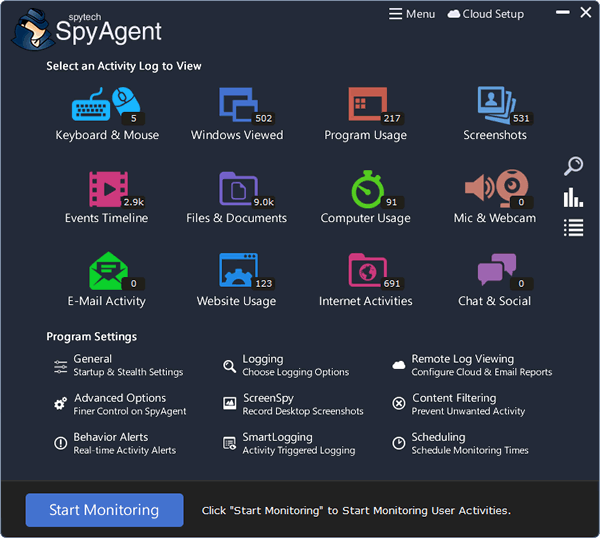Click the magnifying glass search icon in sidebar
The height and width of the screenshot is (538, 600).
click(x=573, y=166)
